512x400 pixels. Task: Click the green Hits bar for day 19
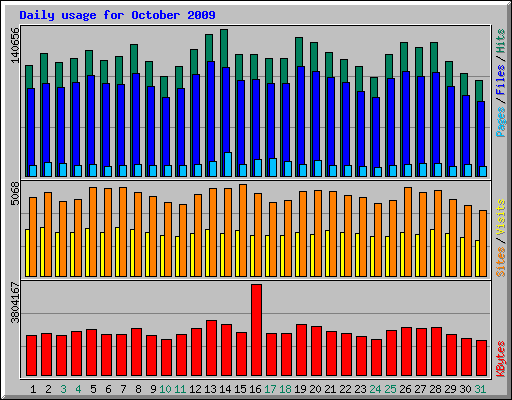299,52
